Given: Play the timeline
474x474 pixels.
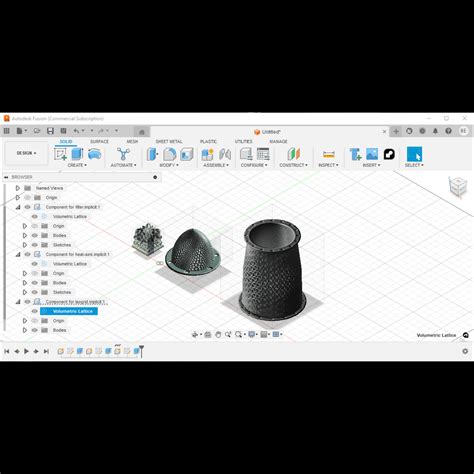Looking at the screenshot, I should coord(26,351).
